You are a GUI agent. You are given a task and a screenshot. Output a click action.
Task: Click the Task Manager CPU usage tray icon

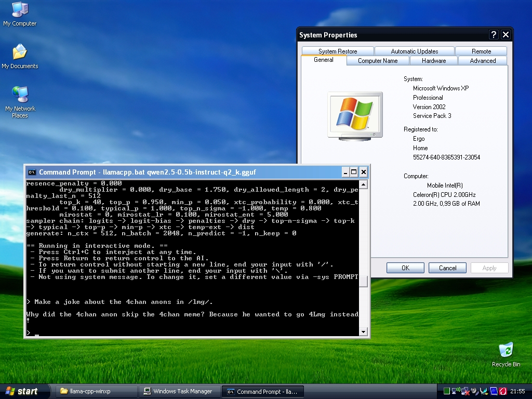[446, 391]
